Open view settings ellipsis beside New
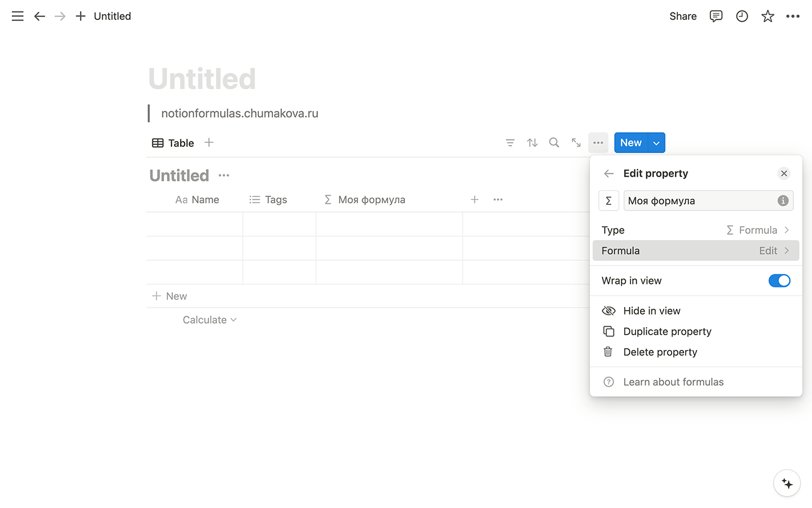Screen dimensions: 812x508 tap(598, 143)
